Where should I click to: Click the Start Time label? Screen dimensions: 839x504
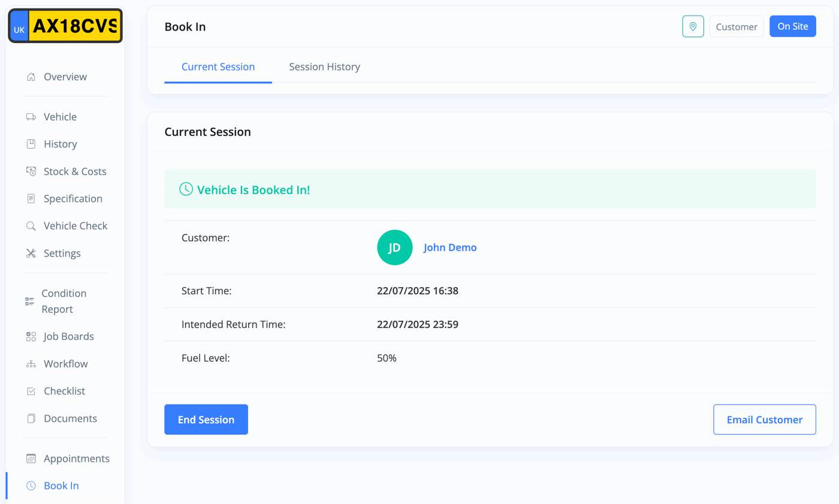click(x=206, y=291)
